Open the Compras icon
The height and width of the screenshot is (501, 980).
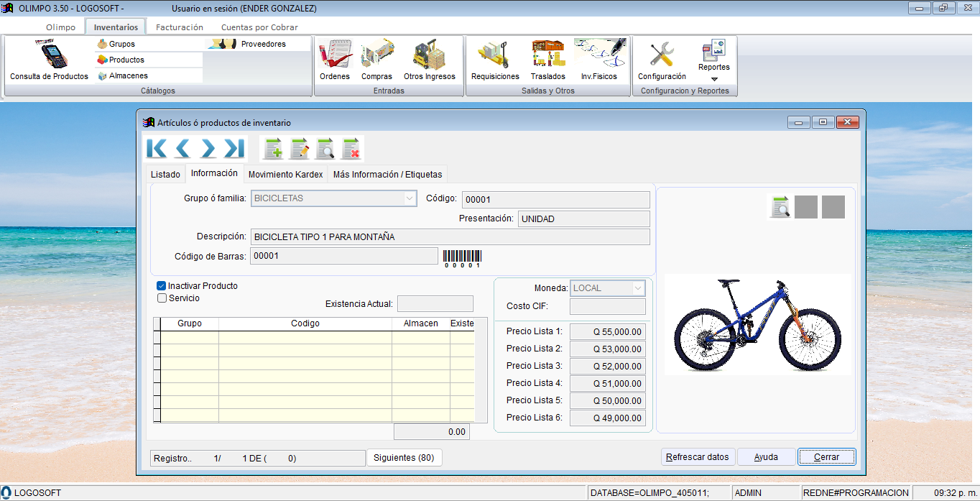(x=377, y=55)
